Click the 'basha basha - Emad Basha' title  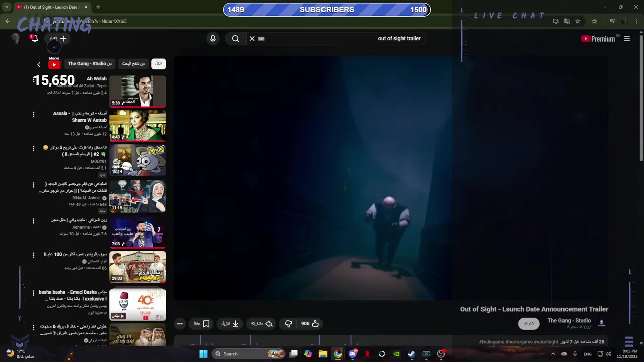click(72, 295)
